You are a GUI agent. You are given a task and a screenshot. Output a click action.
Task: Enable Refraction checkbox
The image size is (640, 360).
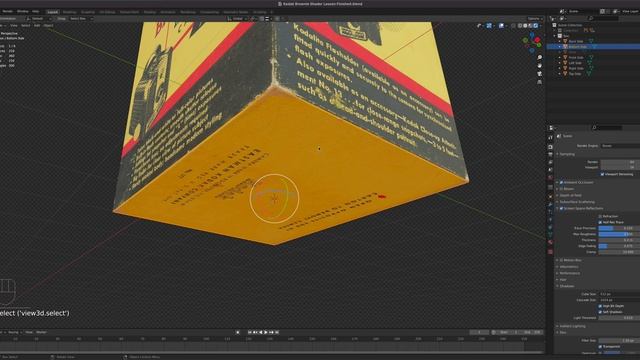pyautogui.click(x=600, y=216)
